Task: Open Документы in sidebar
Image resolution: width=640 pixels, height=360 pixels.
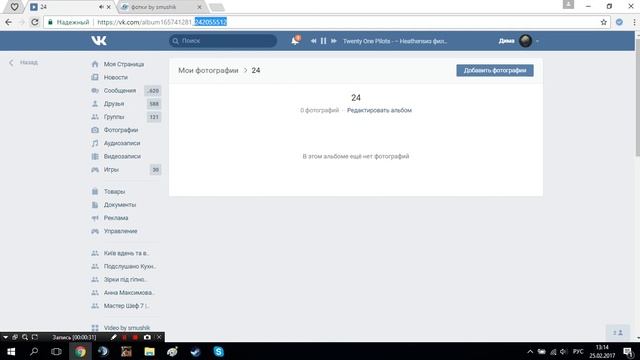Action: (x=120, y=204)
